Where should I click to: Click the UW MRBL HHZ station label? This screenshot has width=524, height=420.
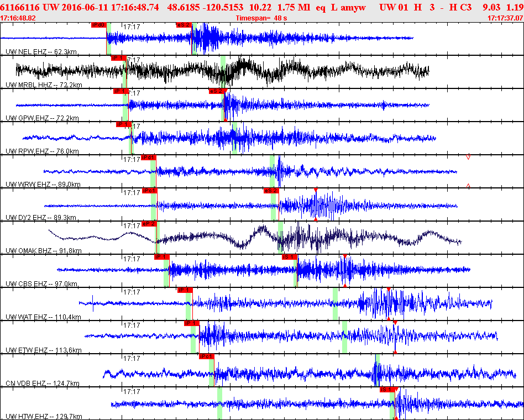coord(44,85)
